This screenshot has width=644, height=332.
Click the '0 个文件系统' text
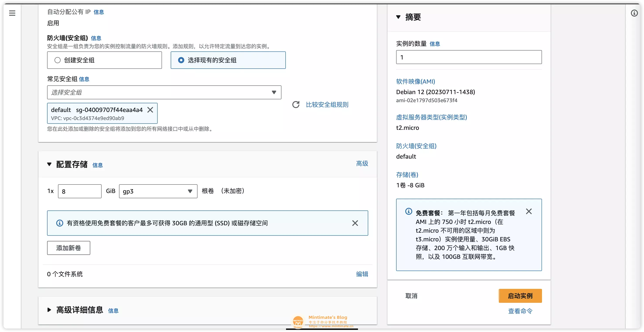point(65,274)
